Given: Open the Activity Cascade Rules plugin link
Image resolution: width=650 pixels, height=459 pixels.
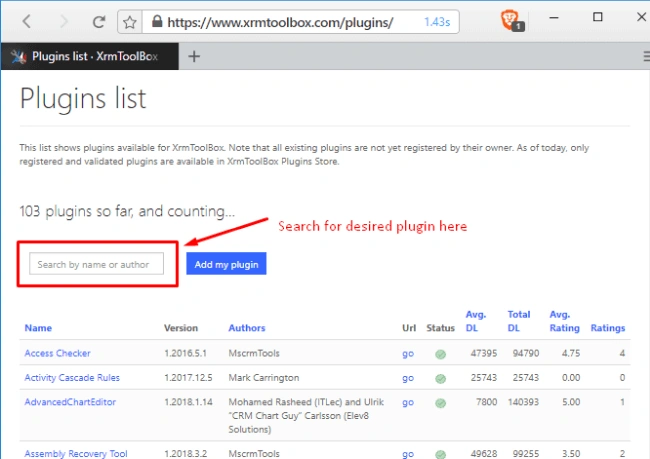Looking at the screenshot, I should pyautogui.click(x=72, y=378).
